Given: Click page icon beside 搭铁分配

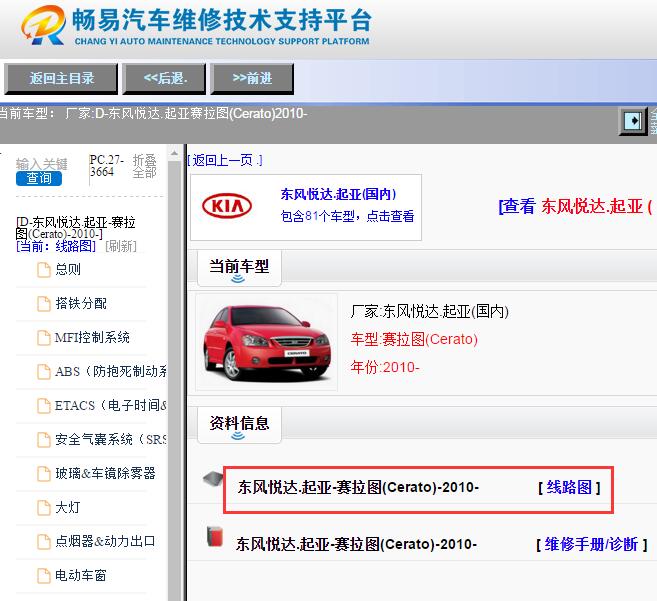Looking at the screenshot, I should point(44,303).
